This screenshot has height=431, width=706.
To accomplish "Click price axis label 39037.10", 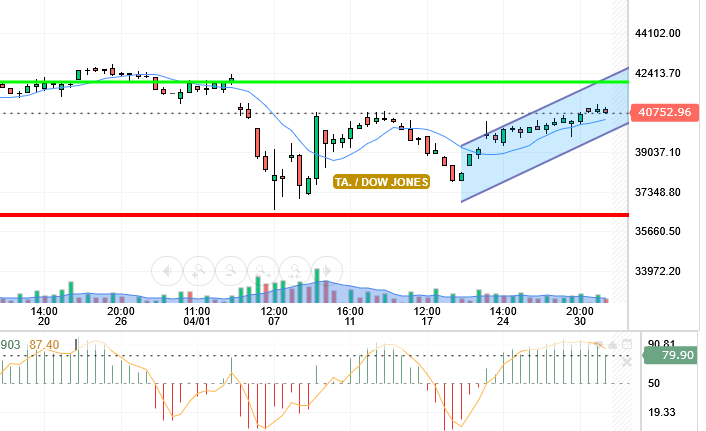I will point(657,152).
